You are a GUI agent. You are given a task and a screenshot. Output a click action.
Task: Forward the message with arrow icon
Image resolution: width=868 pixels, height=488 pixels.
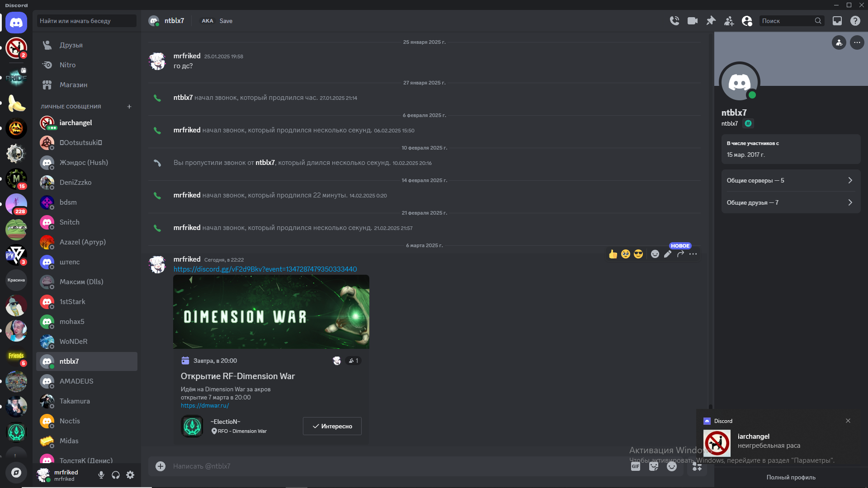(x=680, y=254)
